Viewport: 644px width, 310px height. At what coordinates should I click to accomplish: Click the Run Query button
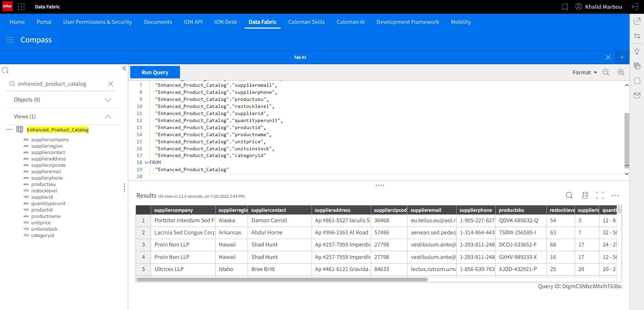coord(155,72)
